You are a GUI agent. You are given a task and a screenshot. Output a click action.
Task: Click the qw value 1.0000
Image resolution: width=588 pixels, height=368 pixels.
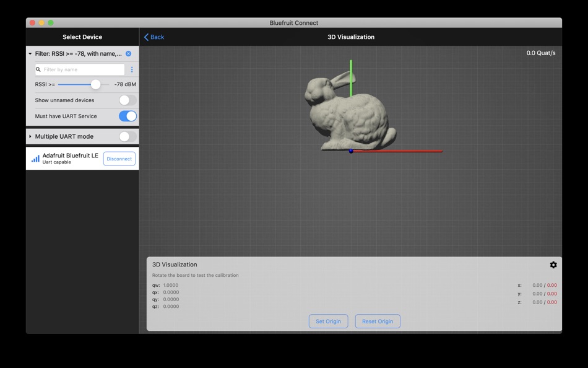pyautogui.click(x=171, y=285)
